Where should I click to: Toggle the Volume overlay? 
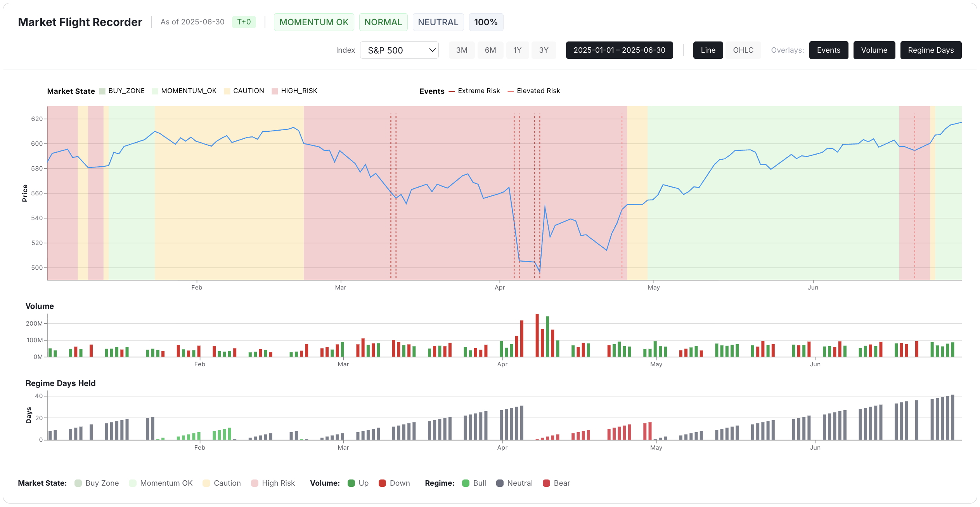coord(874,50)
